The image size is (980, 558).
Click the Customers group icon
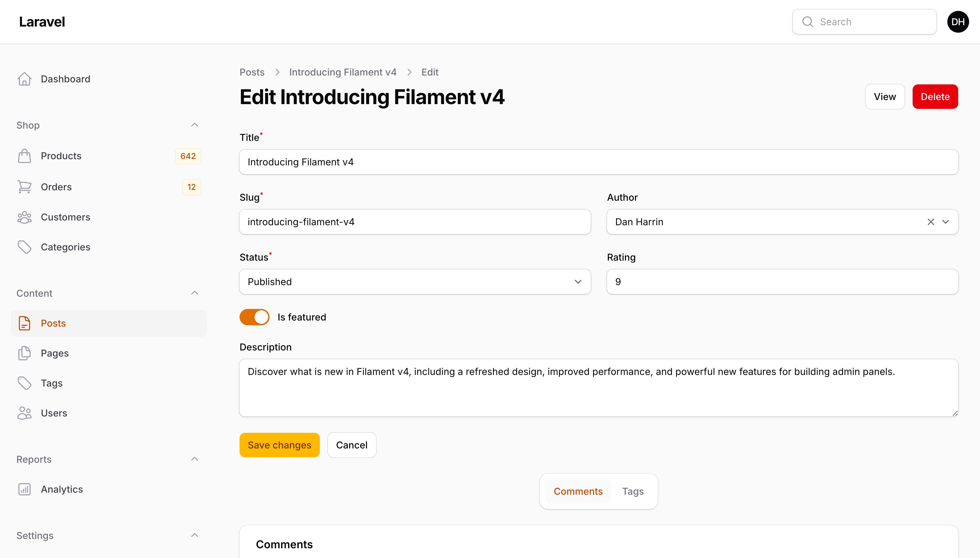pos(24,217)
